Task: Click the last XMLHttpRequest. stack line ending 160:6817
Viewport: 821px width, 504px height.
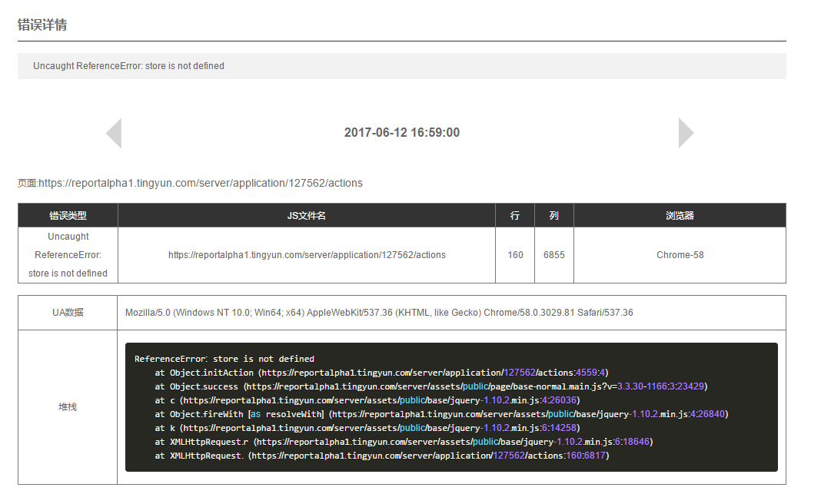Action: (x=382, y=456)
